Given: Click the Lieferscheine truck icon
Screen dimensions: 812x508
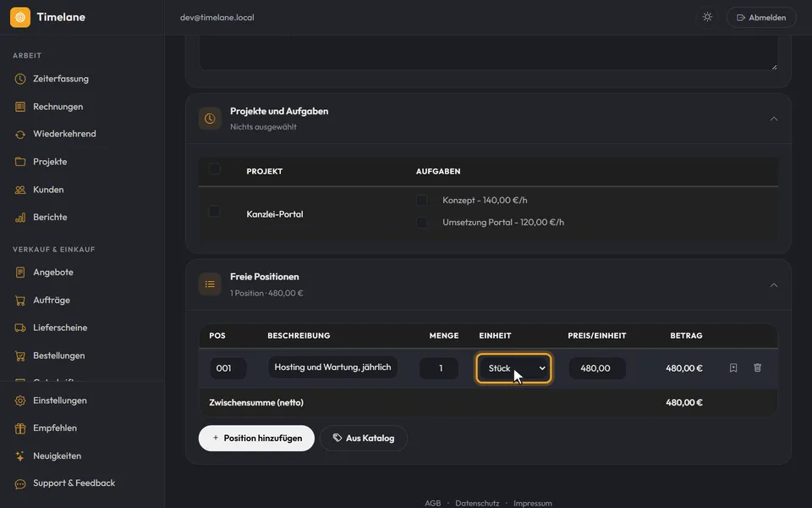Looking at the screenshot, I should (x=20, y=328).
